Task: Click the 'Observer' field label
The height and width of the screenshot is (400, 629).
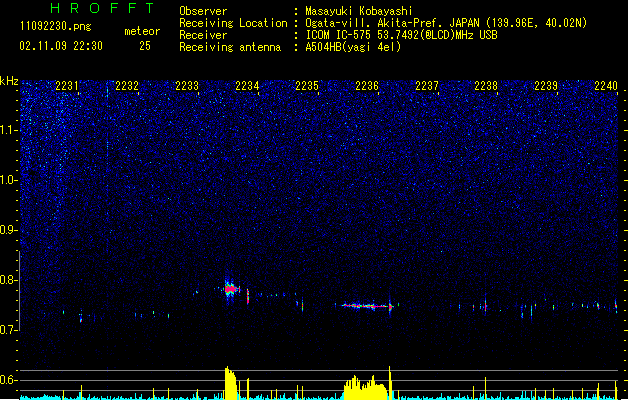Action: pos(203,11)
